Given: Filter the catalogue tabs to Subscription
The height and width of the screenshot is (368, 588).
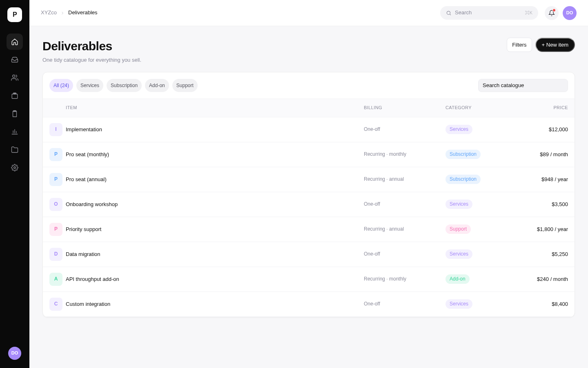Looking at the screenshot, I should click(x=124, y=85).
